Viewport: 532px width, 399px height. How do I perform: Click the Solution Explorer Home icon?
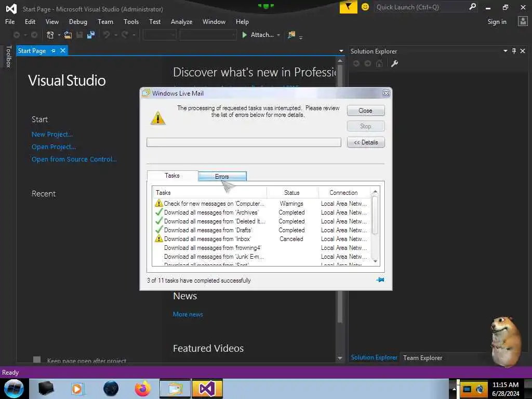click(379, 63)
